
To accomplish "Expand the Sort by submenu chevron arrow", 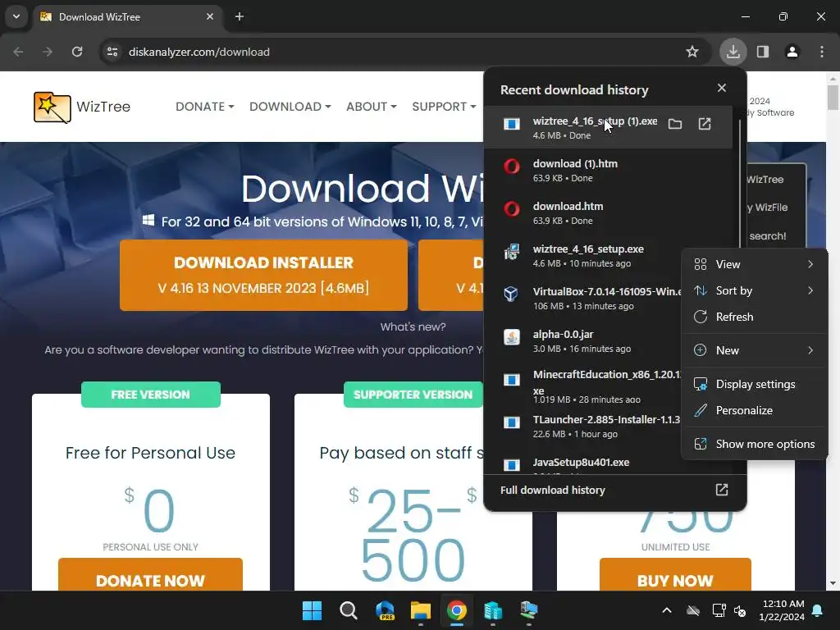I will click(x=810, y=290).
